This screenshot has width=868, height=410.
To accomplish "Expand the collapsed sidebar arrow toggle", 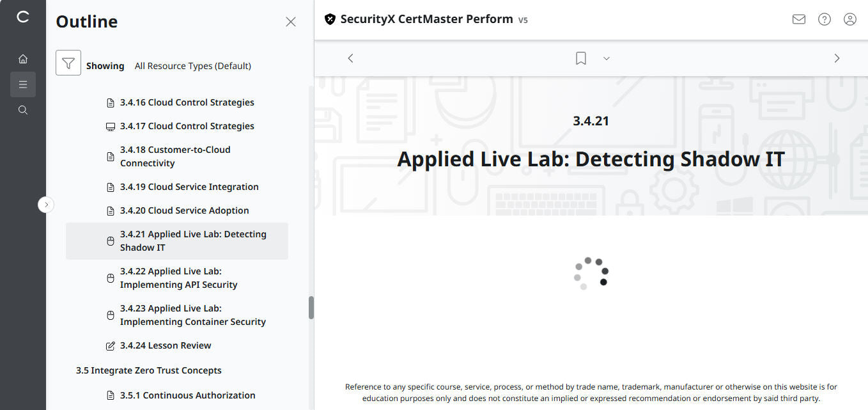I will (46, 205).
